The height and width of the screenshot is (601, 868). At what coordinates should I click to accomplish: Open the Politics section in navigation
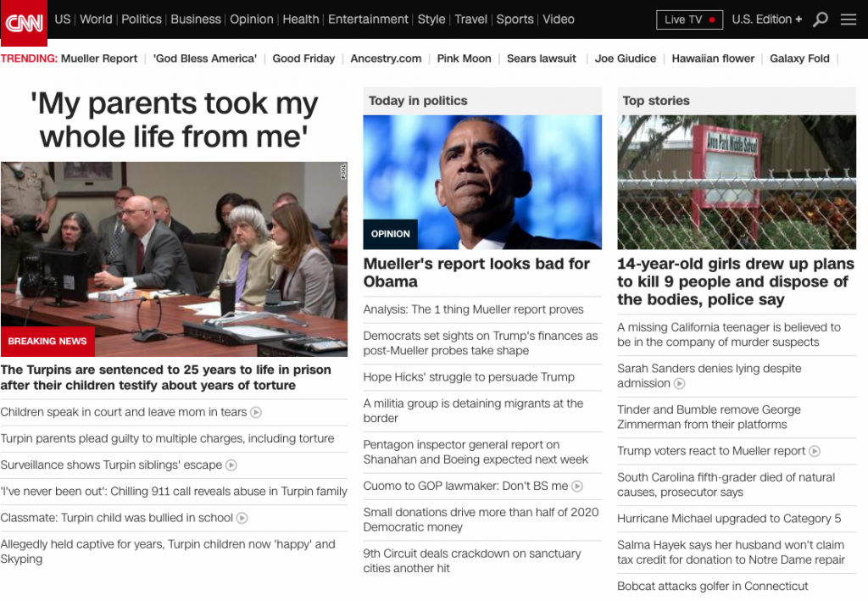pos(142,19)
